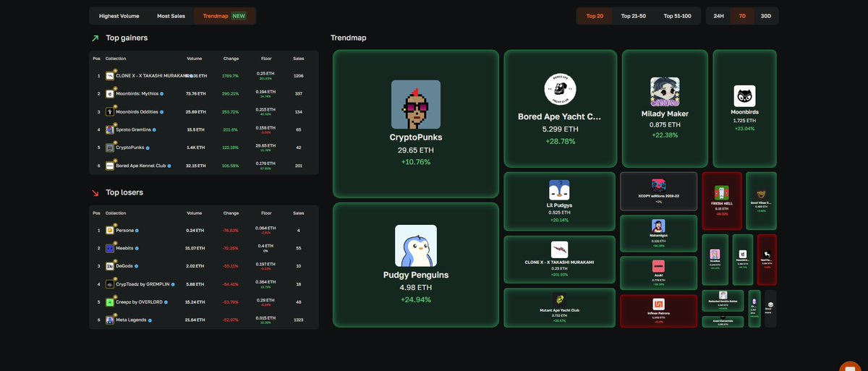The height and width of the screenshot is (371, 868).
Task: Click the 1323 sales value for Meta Legends
Action: (x=299, y=320)
